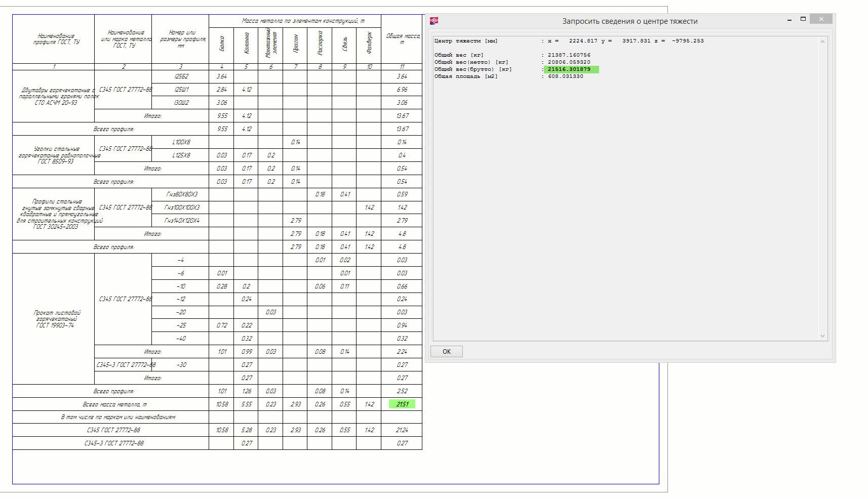Click the 'Общая масса, т' column header
The image size is (868, 500).
tap(402, 39)
